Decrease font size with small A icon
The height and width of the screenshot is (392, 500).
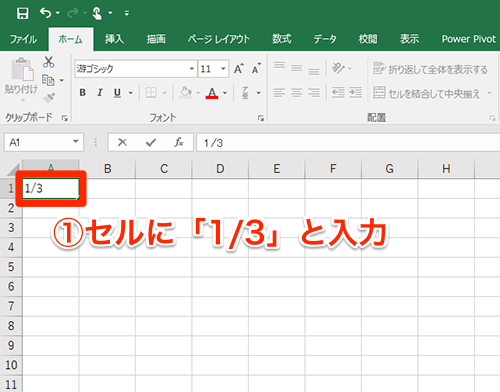coord(256,69)
